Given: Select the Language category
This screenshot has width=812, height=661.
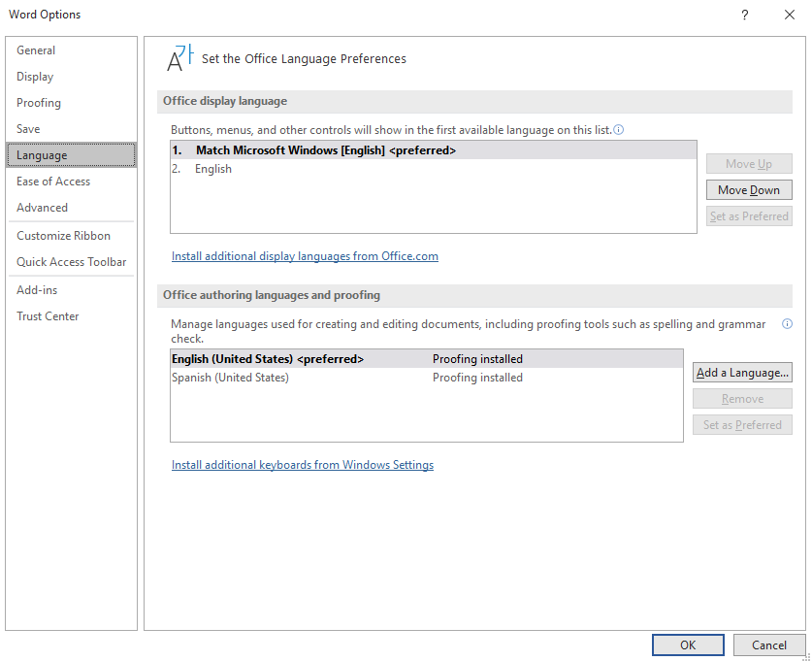Looking at the screenshot, I should coord(71,155).
